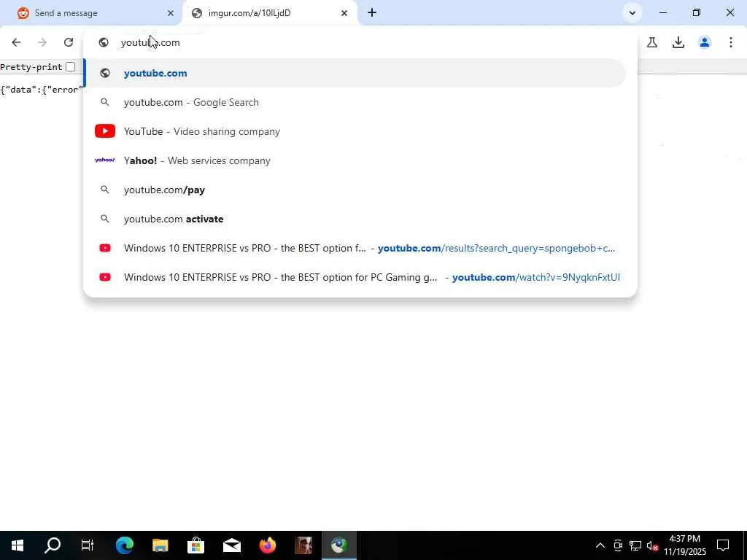747x560 pixels.
Task: Open Task View on taskbar
Action: click(x=88, y=545)
